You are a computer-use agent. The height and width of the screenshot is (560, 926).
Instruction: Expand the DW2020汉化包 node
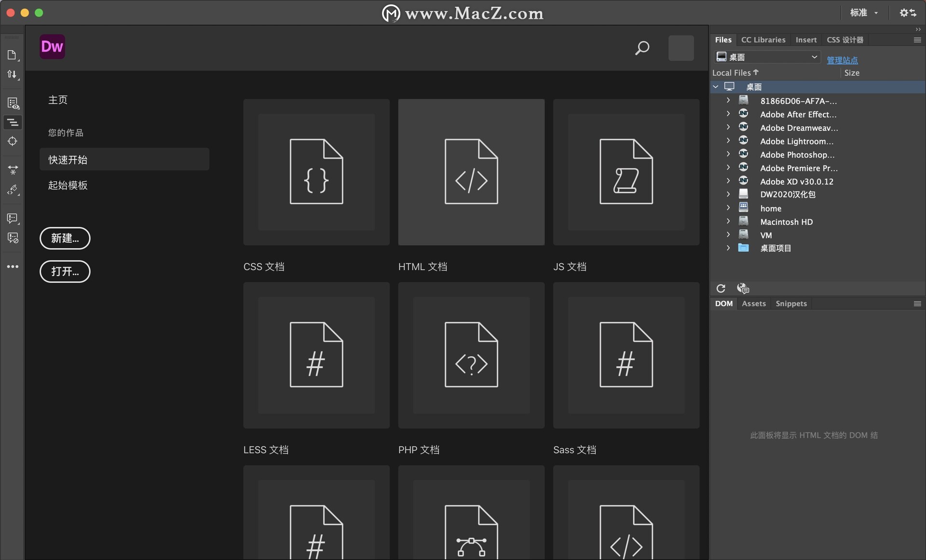728,194
